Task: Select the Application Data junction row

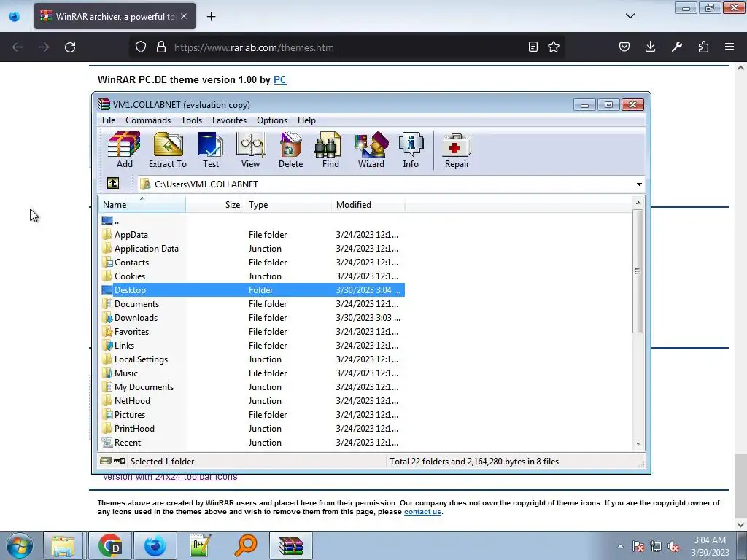Action: [252, 249]
